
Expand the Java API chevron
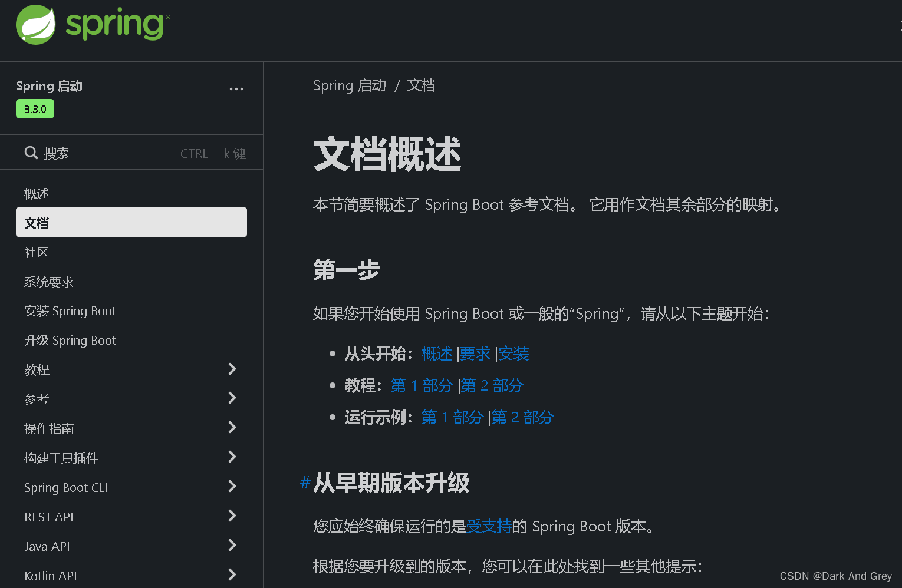click(x=232, y=546)
